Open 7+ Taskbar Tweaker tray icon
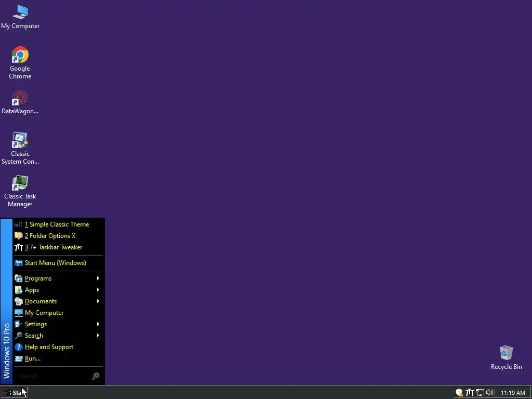This screenshot has width=532, height=399. coord(470,393)
